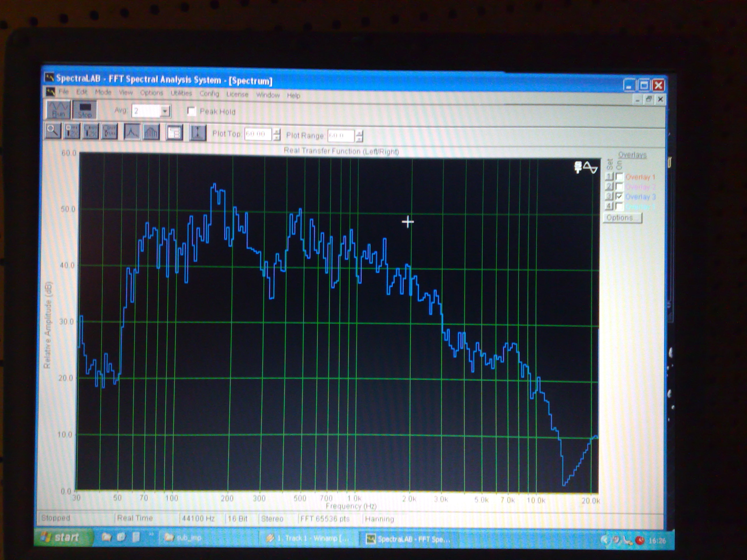Enable the Peak Hold checkbox
Screen dimensions: 747x560
coord(191,111)
